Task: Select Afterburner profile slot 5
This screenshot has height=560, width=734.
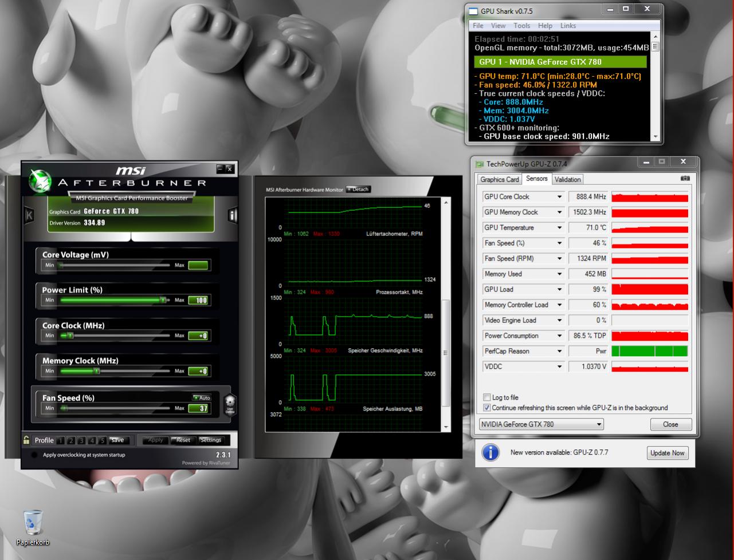Action: (102, 440)
